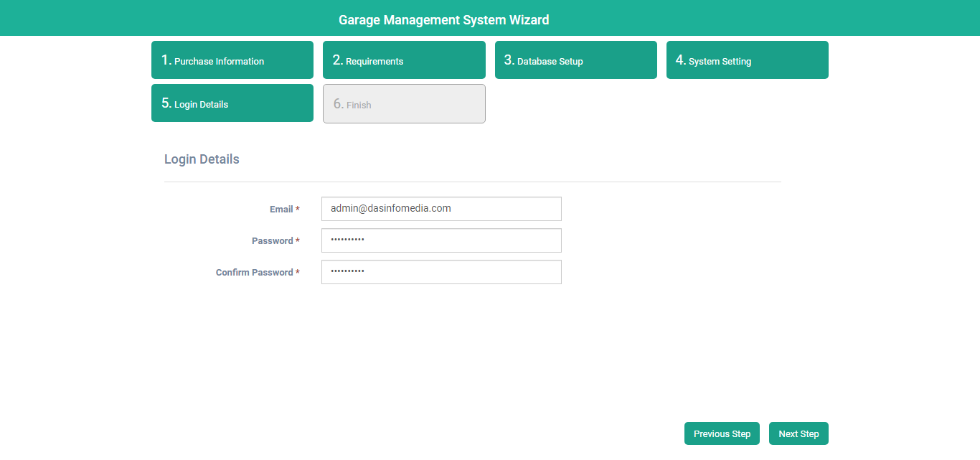The height and width of the screenshot is (460, 980).
Task: Switch to the Database Setup step
Action: point(575,60)
